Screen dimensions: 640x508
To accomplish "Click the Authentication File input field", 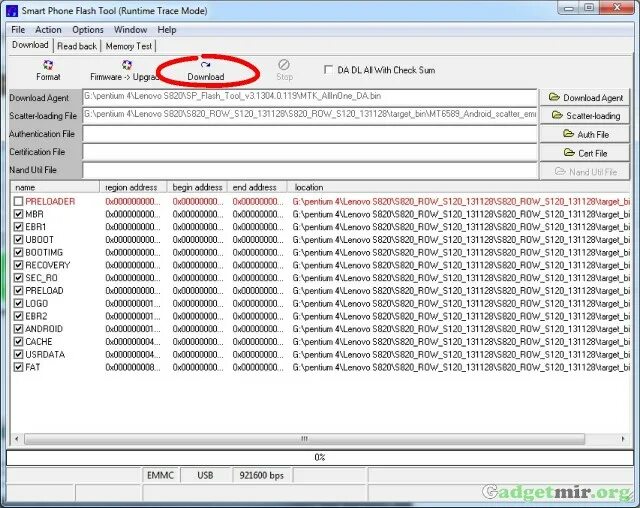I will 310,134.
